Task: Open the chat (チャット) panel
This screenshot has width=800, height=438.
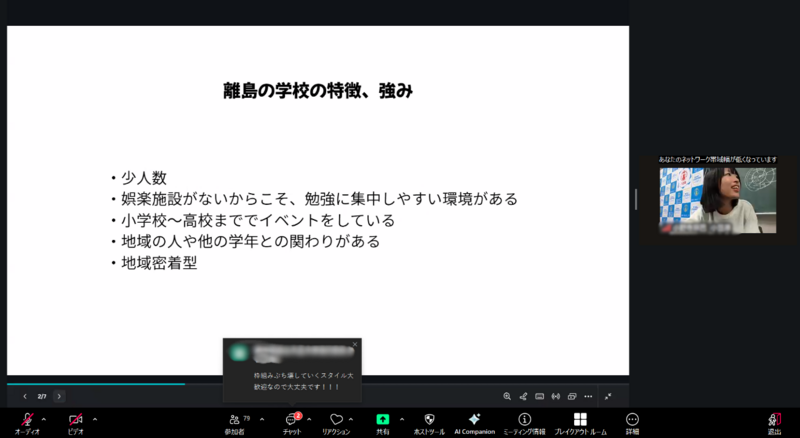Action: 292,420
